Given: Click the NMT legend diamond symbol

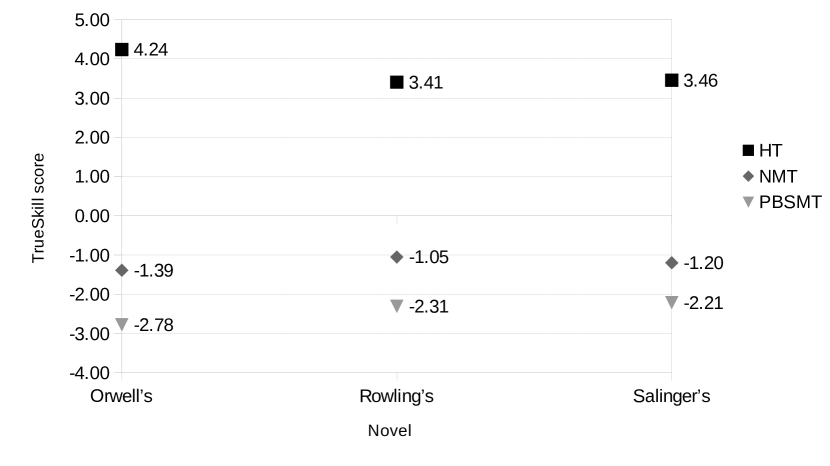Looking at the screenshot, I should (x=747, y=176).
